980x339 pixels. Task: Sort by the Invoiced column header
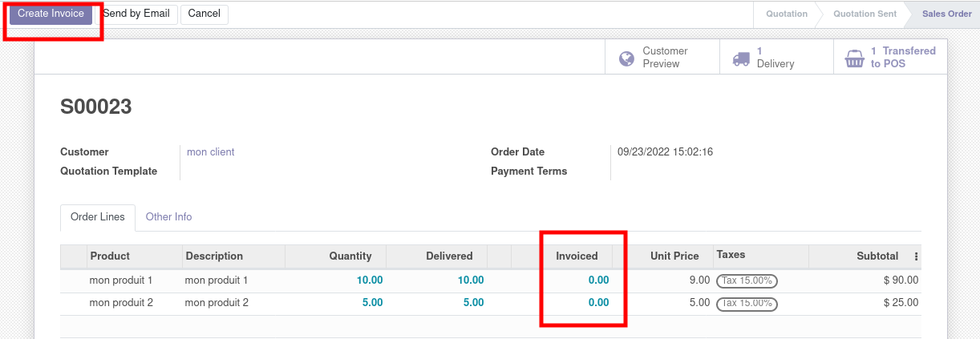pyautogui.click(x=577, y=256)
